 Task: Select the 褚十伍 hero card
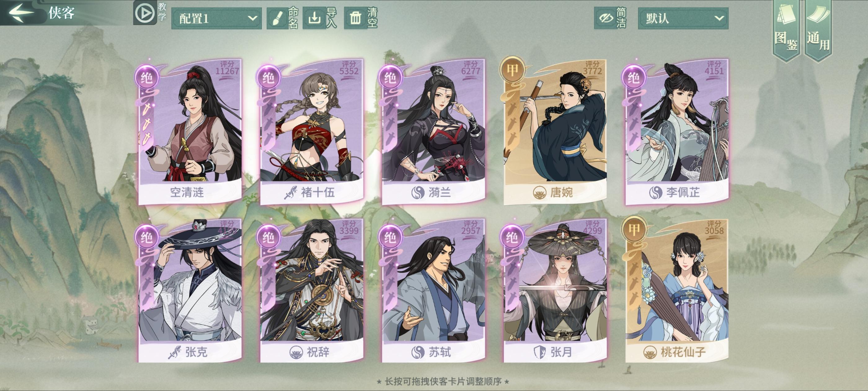tap(312, 132)
